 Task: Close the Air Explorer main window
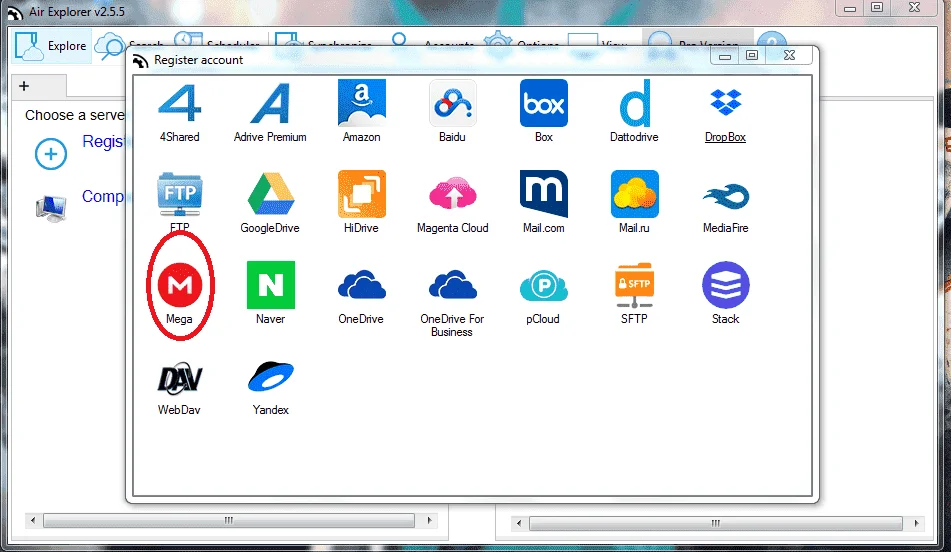915,7
